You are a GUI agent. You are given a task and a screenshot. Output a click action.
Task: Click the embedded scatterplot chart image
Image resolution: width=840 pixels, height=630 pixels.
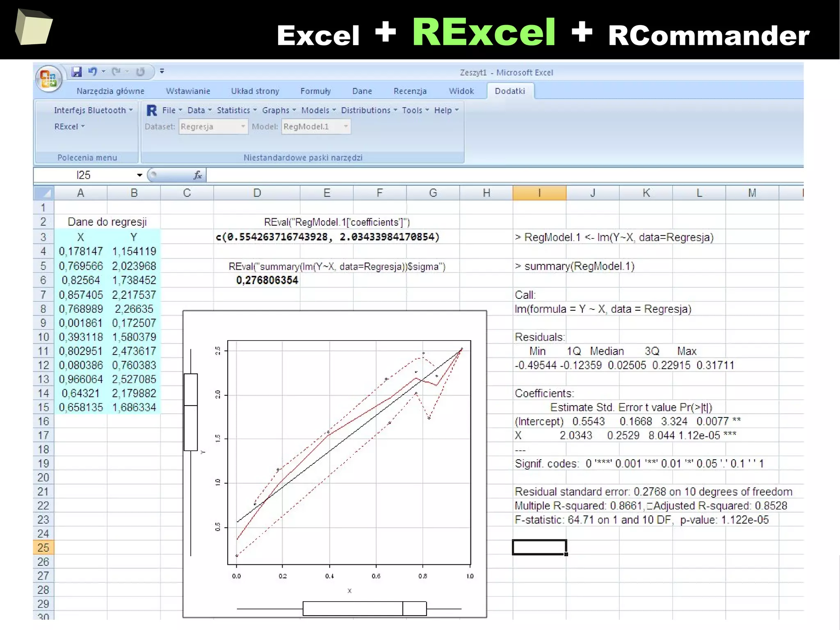click(335, 464)
